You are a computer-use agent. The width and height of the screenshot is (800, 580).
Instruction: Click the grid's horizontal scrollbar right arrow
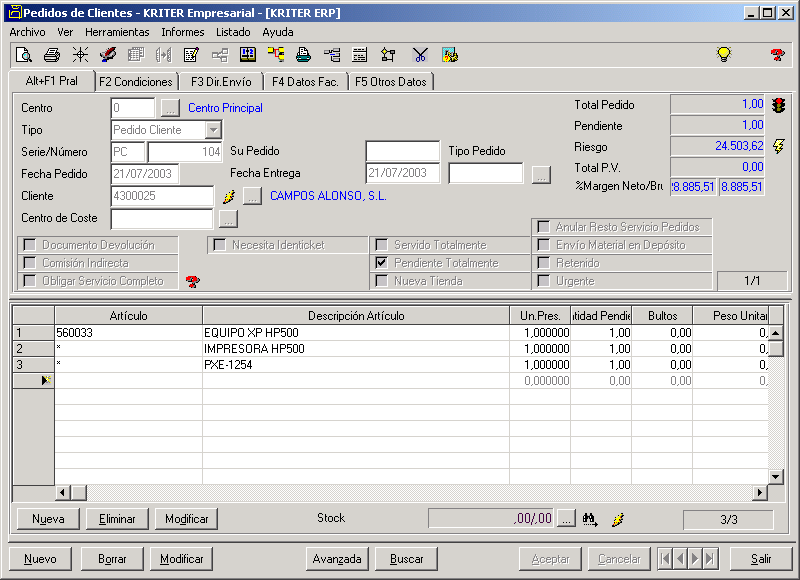[759, 492]
